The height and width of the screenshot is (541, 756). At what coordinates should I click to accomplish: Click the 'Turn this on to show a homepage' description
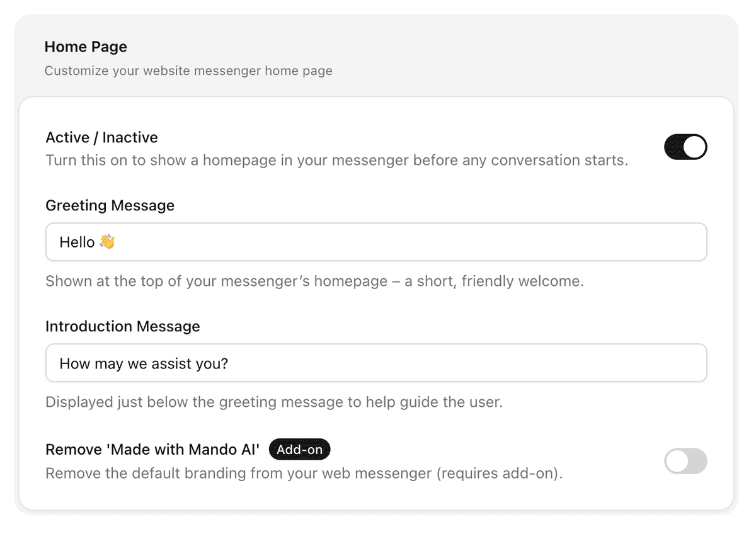[337, 160]
